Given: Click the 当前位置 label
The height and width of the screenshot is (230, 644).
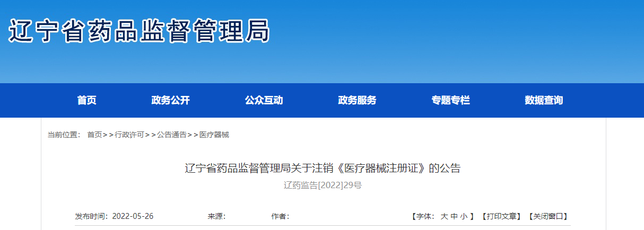Looking at the screenshot, I should (62, 135).
